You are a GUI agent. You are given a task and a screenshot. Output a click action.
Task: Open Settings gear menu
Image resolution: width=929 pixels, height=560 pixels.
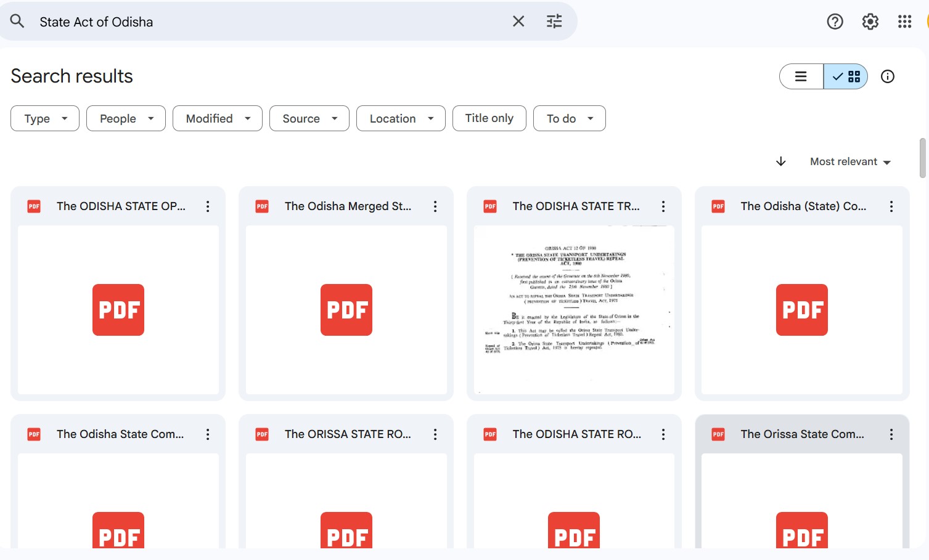pos(870,22)
